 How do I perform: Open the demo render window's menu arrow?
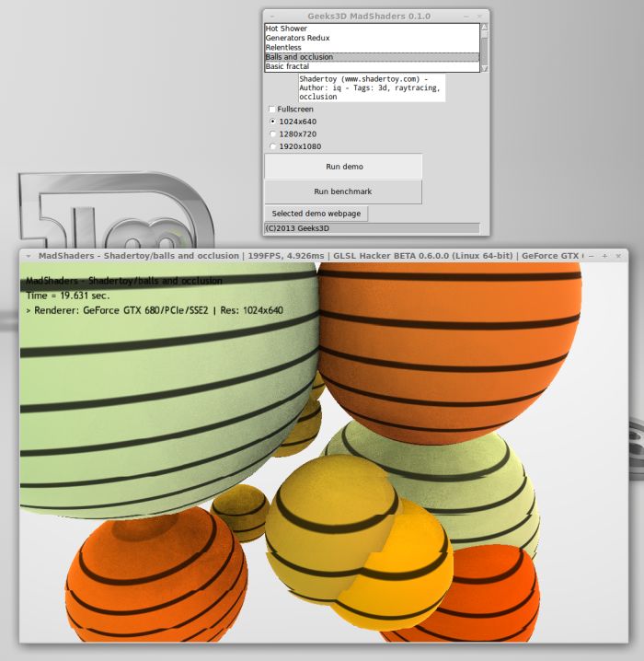[x=29, y=256]
